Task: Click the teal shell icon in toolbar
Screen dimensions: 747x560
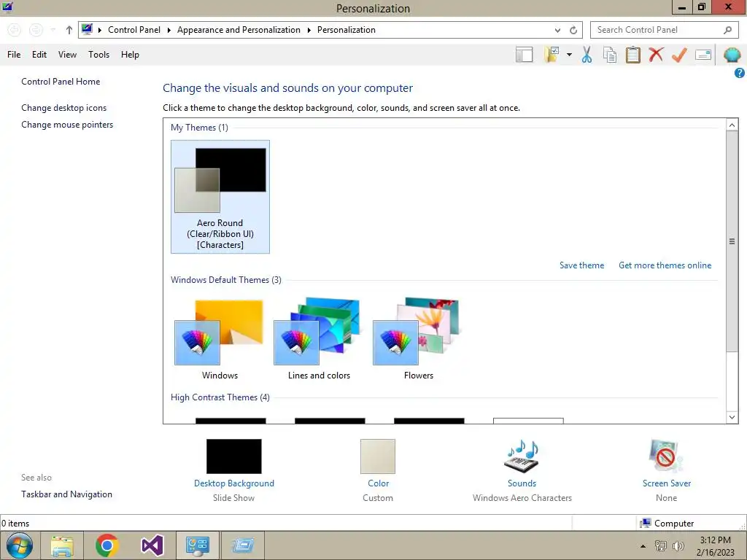Action: [732, 55]
